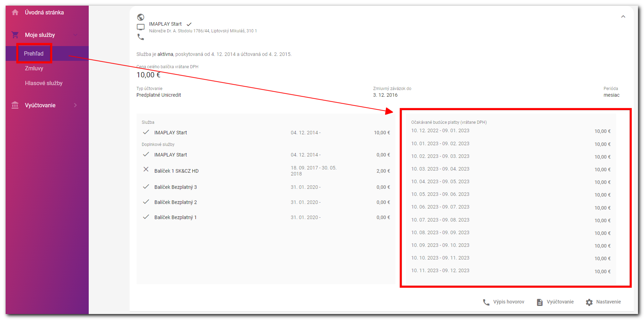This screenshot has height=320, width=644.
Task: Click the X icon for Balíček 1 SK&CZ HD
Action: [146, 169]
